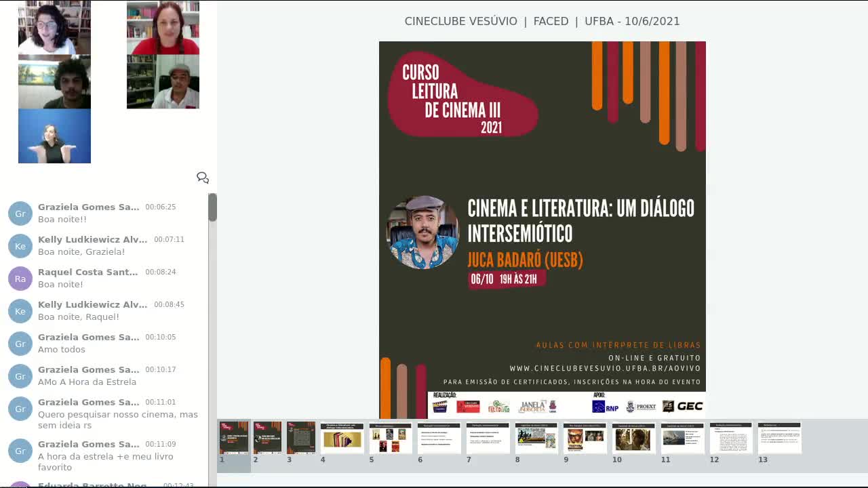Click the curly-haired man webcam video

54,82
